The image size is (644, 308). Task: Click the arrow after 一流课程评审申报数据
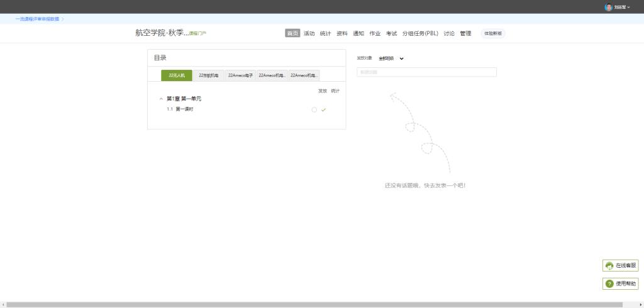[x=63, y=19]
